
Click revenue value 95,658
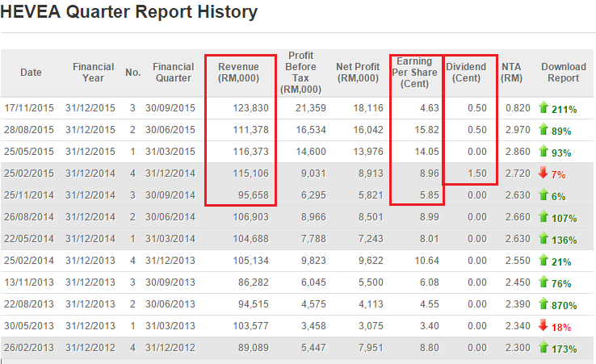click(x=254, y=195)
